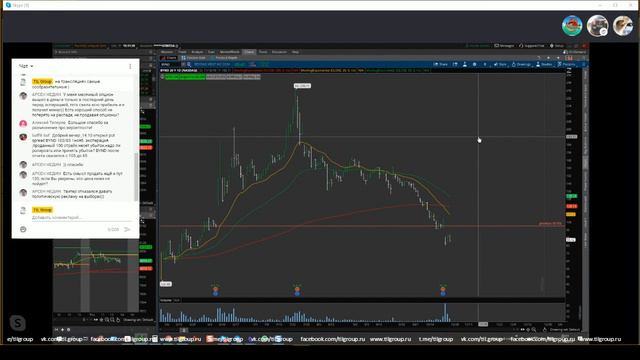Open the Education tab
Screen dimensions: 640x360
click(x=279, y=52)
